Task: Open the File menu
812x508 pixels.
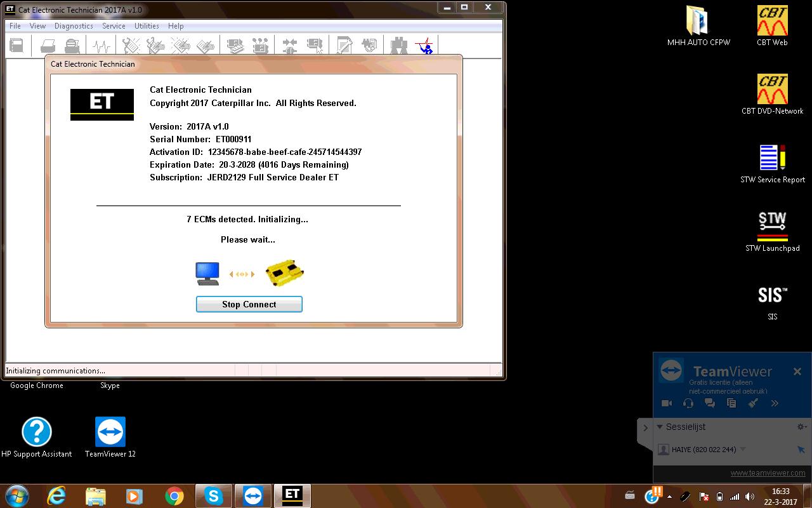Action: [15, 26]
